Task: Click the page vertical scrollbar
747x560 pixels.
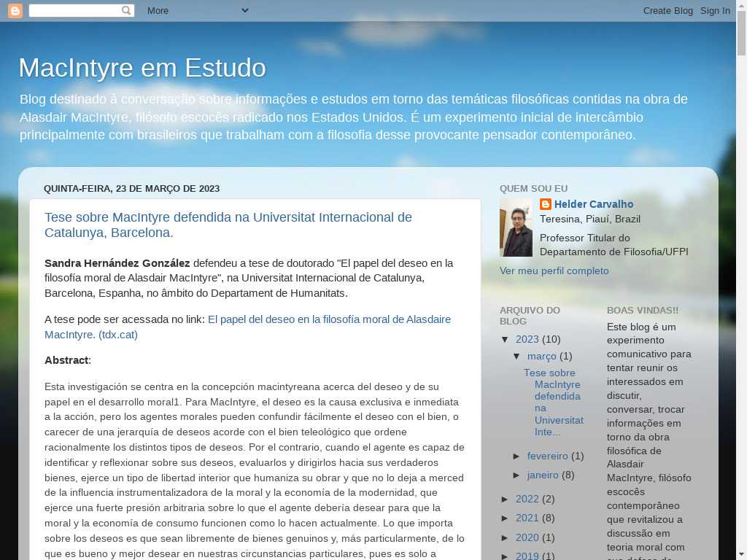Action: click(741, 292)
